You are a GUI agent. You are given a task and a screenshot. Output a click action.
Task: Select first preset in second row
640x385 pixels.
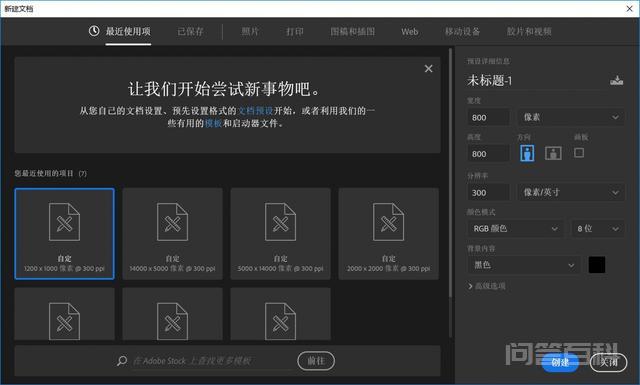pyautogui.click(x=64, y=314)
